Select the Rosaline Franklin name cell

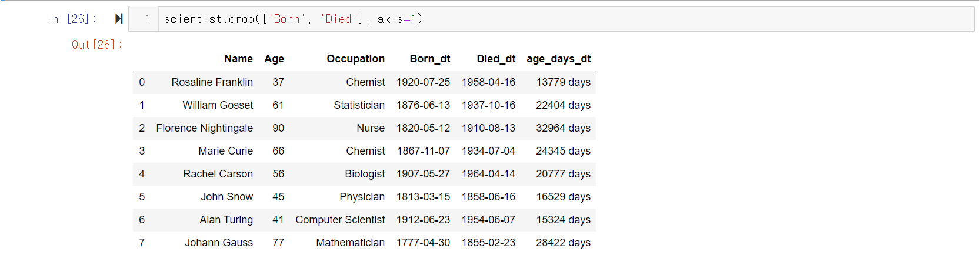[x=212, y=82]
